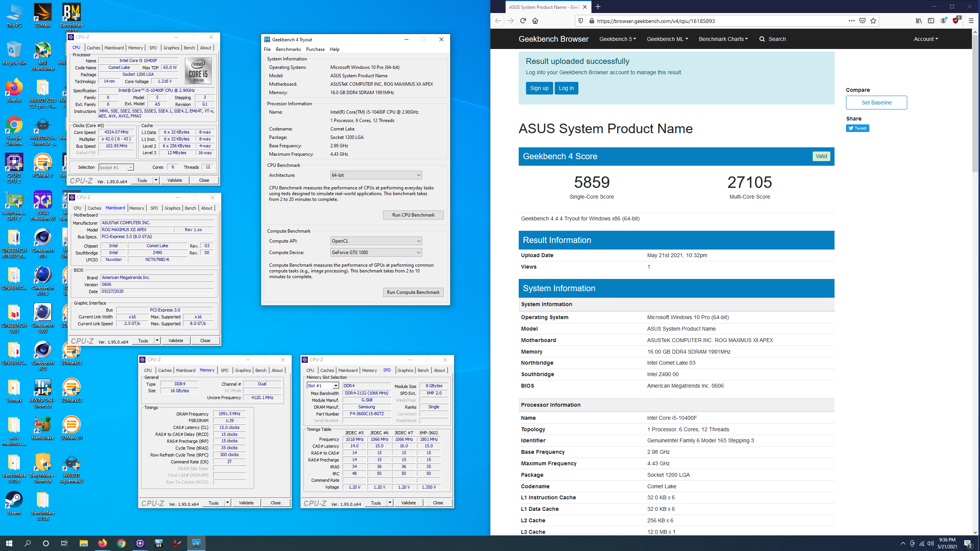Click the Firefox reload page icon
Screen dimensions: 980x551
(523, 21)
